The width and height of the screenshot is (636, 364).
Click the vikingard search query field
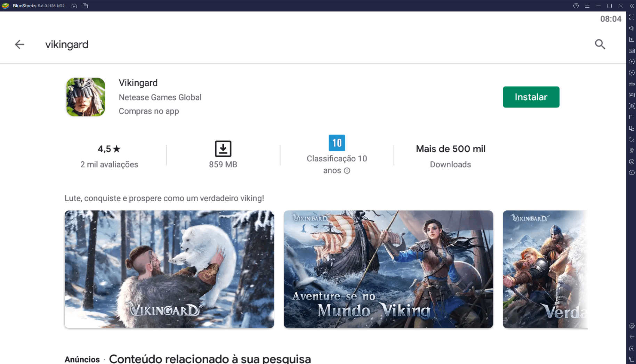[67, 45]
